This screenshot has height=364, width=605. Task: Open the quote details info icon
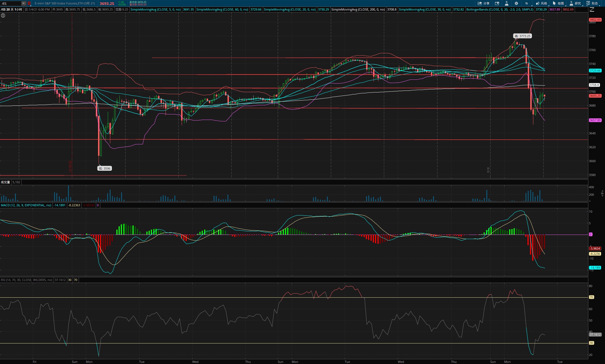[497, 3]
